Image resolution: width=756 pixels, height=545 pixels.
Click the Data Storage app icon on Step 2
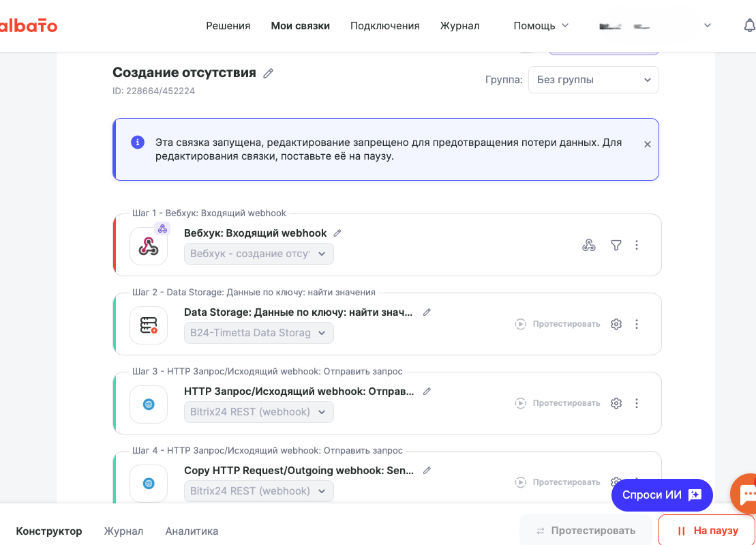(x=149, y=324)
